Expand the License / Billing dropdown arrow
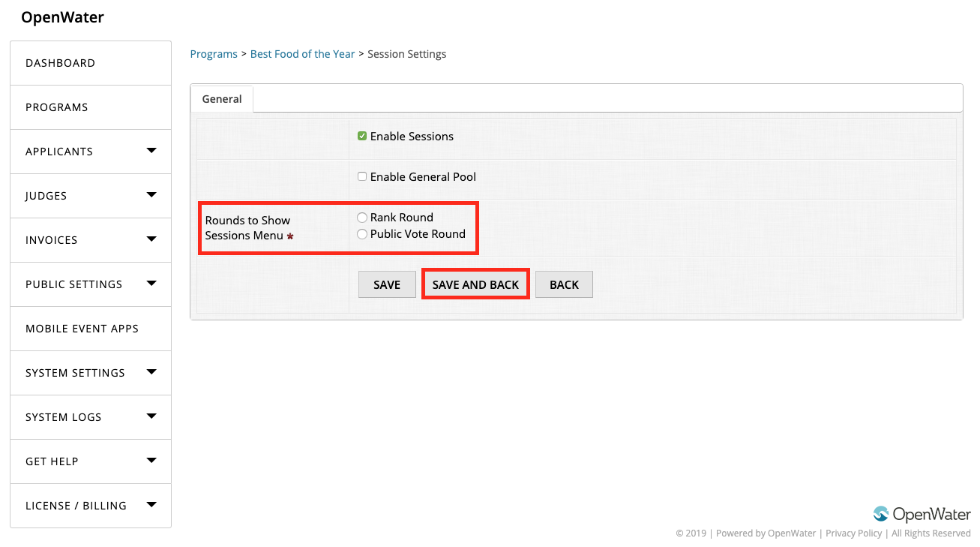The height and width of the screenshot is (547, 980). point(151,505)
